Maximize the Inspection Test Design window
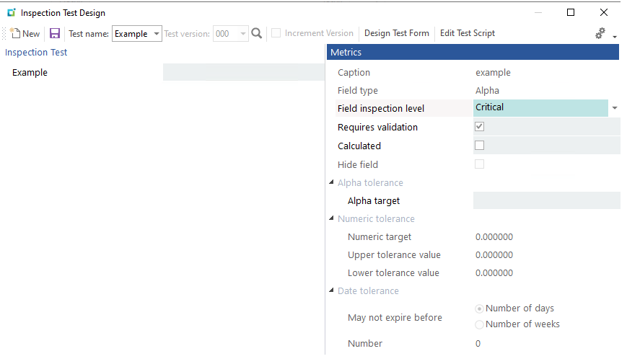Viewport: 627px width, 364px height. pyautogui.click(x=571, y=12)
